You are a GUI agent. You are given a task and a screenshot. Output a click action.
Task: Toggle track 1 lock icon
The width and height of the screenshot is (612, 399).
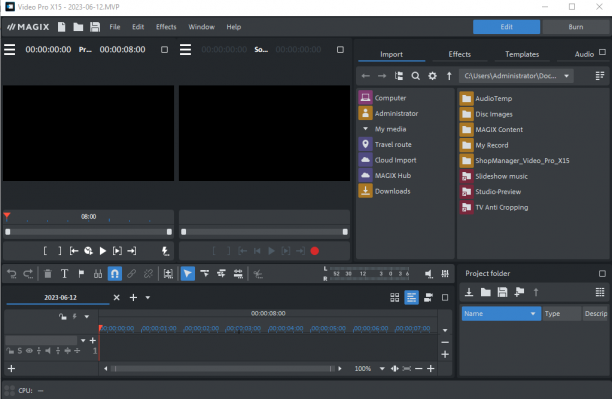(x=10, y=351)
